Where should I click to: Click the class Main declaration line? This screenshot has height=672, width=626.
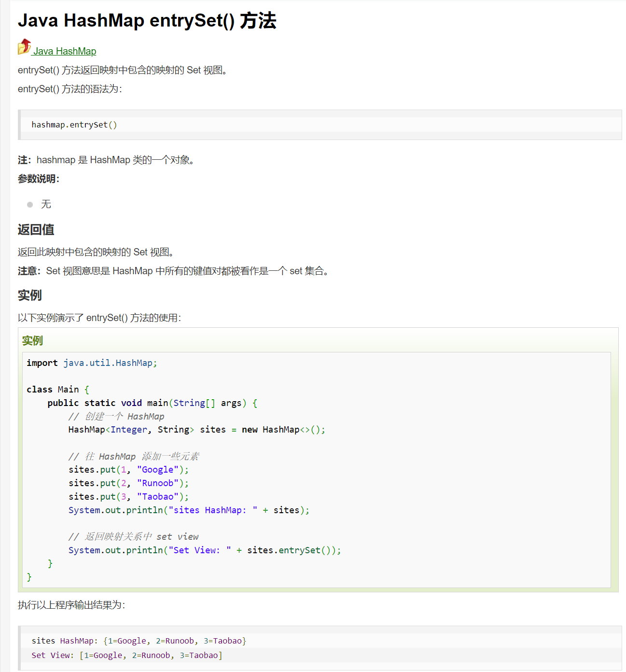[x=58, y=389]
